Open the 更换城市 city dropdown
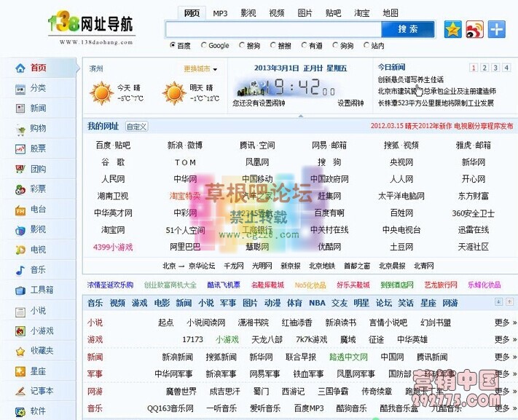The image size is (518, 420). (200, 69)
